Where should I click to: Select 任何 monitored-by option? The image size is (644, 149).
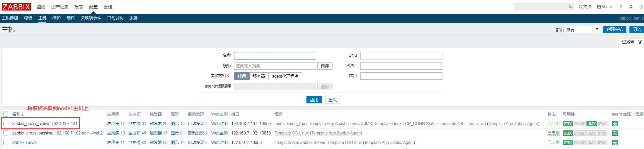(241, 76)
